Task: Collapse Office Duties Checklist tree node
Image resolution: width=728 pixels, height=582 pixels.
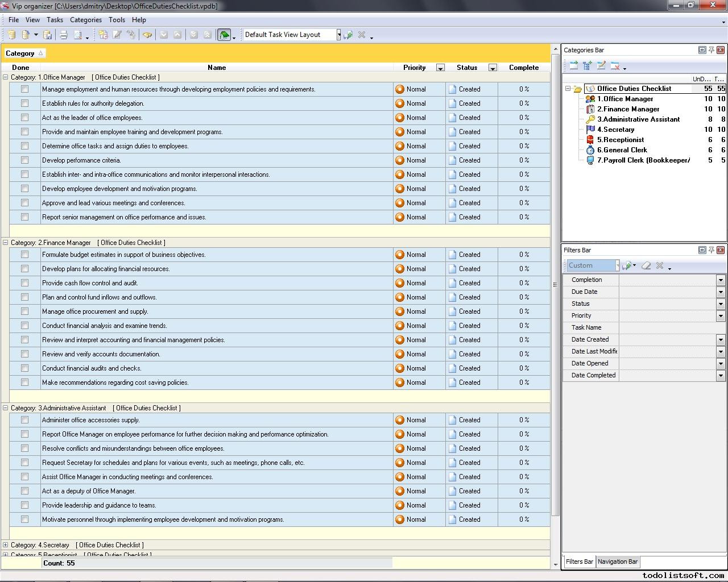Action: click(568, 89)
